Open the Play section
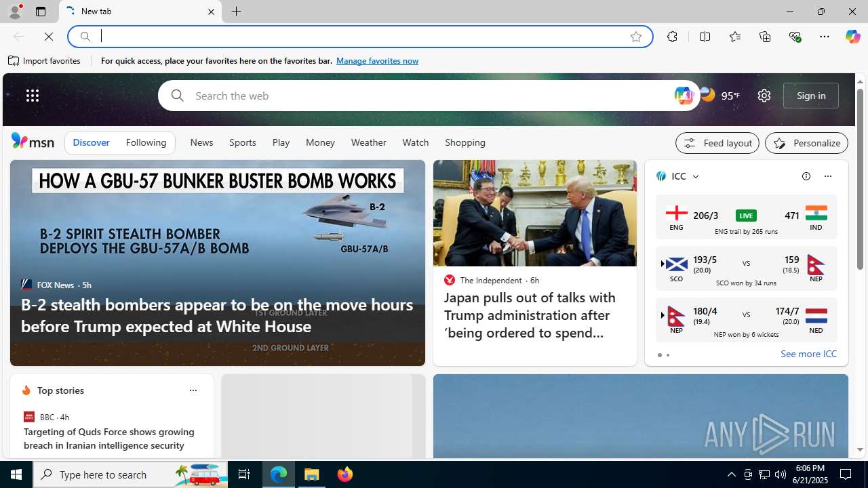 [281, 142]
